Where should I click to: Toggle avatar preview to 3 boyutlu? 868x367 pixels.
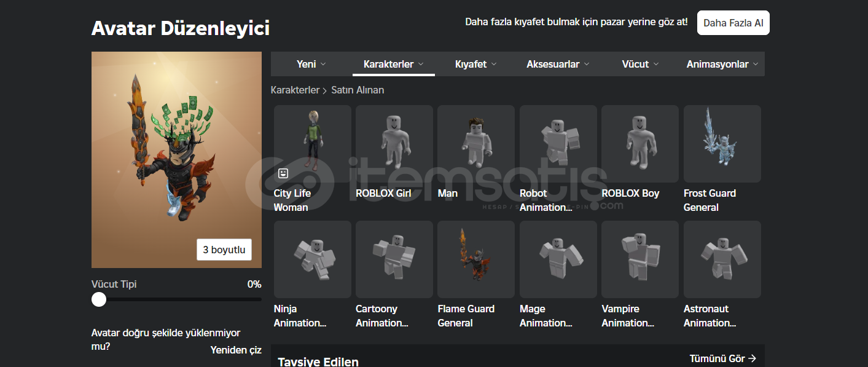(224, 250)
